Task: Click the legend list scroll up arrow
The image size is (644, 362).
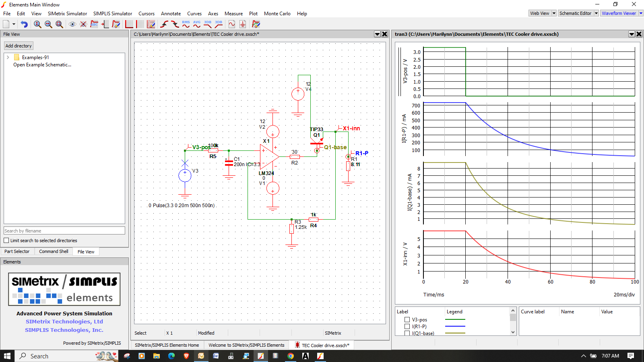Action: pos(513,311)
